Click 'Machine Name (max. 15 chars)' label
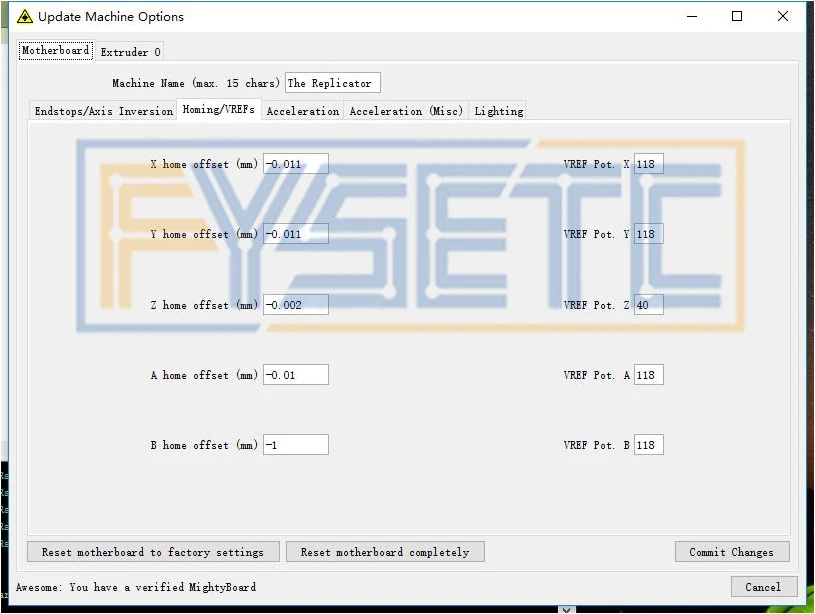Viewport: 815px width, 614px height. click(196, 83)
